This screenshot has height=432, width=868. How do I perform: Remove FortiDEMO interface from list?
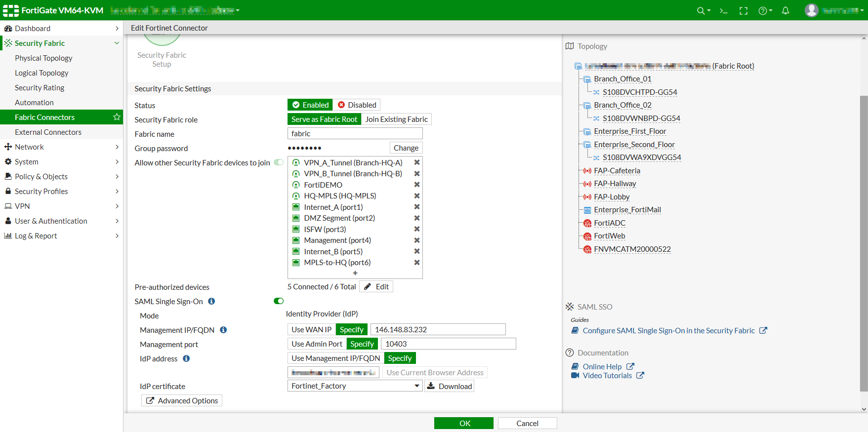pos(417,185)
